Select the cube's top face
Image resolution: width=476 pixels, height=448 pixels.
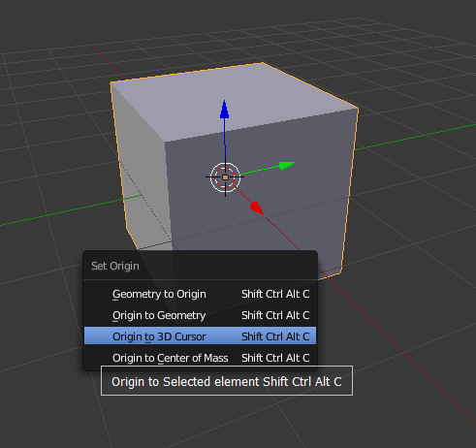[x=235, y=102]
